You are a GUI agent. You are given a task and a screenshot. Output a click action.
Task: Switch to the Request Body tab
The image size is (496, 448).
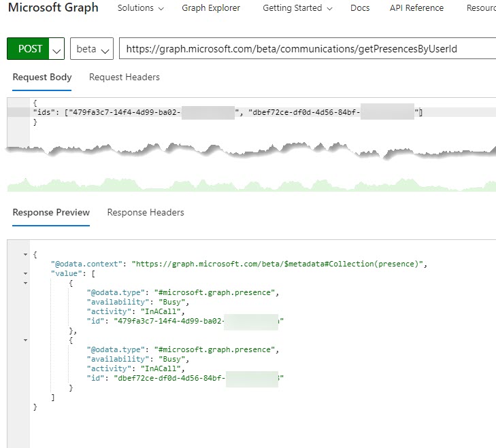42,77
